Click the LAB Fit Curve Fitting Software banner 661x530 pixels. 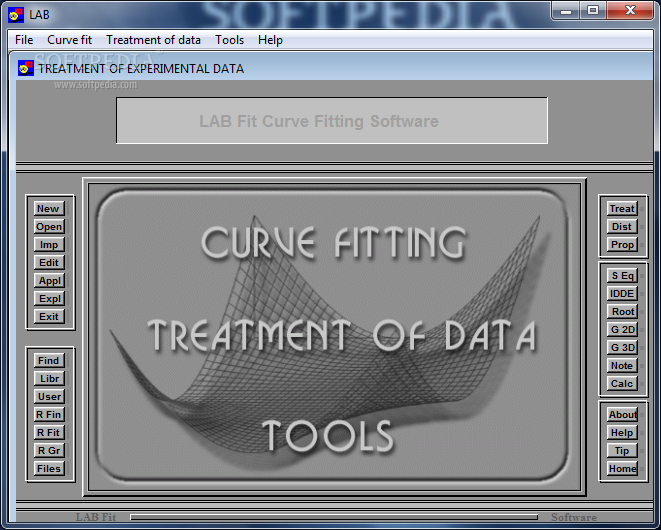pos(332,121)
